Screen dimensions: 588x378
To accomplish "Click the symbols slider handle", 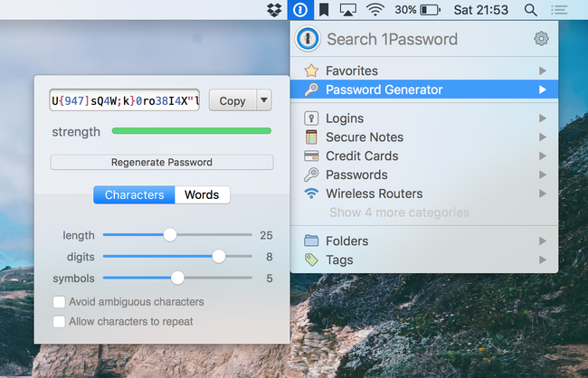I will tap(177, 278).
